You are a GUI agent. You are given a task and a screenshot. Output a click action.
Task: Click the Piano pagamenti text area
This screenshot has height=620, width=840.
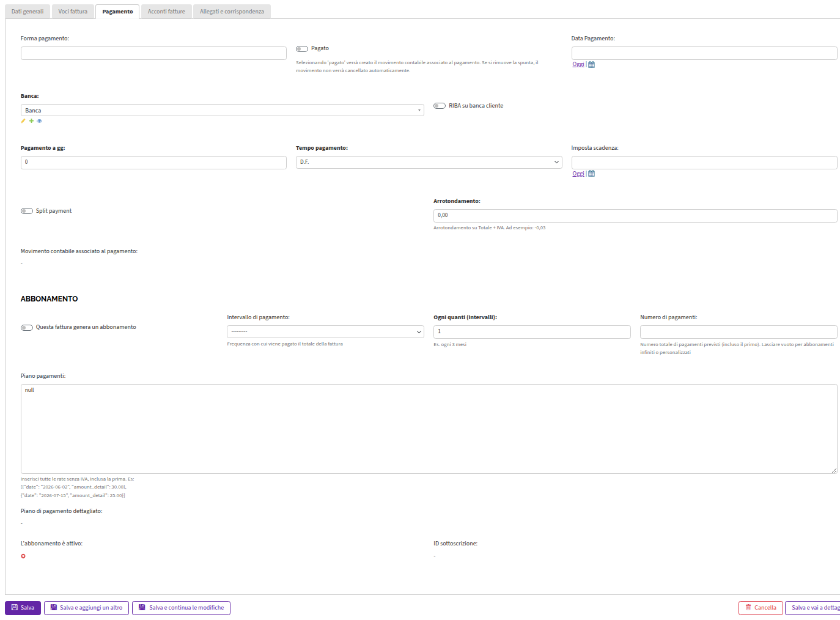click(429, 429)
